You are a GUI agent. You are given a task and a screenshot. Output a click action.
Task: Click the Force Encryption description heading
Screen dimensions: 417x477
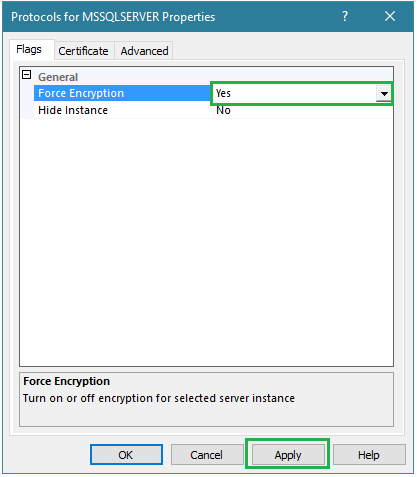tap(67, 381)
